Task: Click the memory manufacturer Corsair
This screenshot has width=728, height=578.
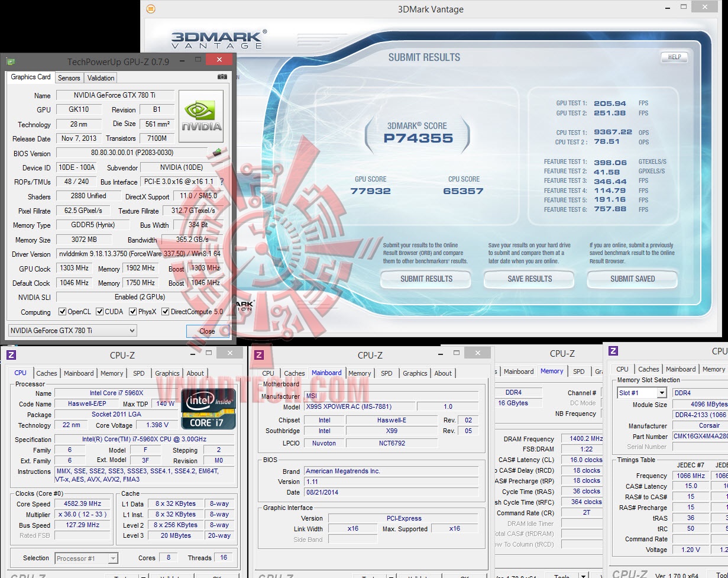Action: click(700, 426)
